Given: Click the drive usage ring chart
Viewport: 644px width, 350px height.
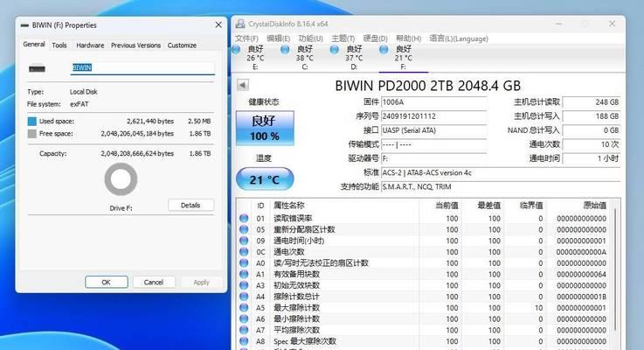Looking at the screenshot, I should 121,179.
